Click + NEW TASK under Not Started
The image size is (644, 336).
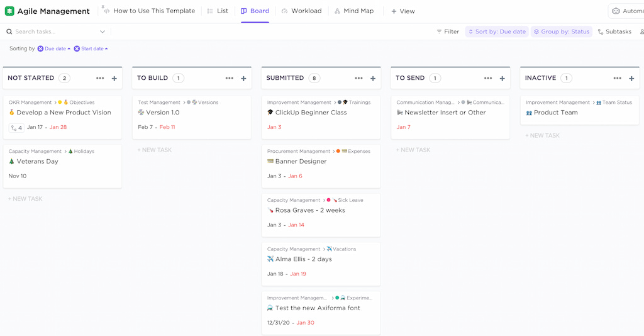[x=25, y=199]
